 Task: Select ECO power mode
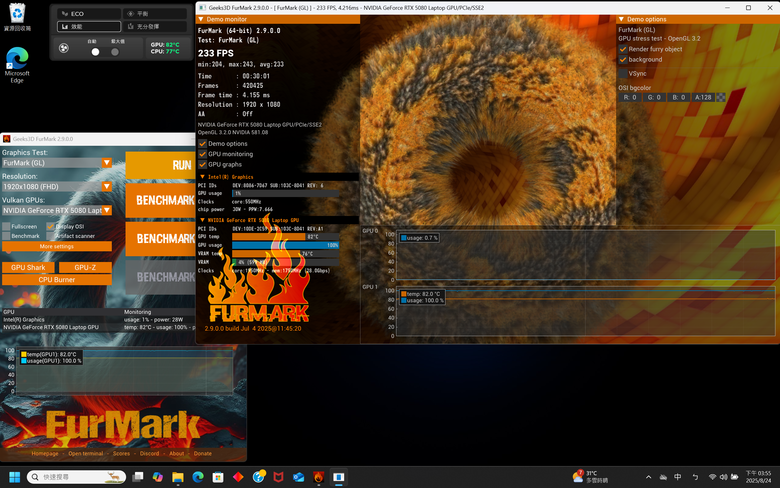coord(89,13)
